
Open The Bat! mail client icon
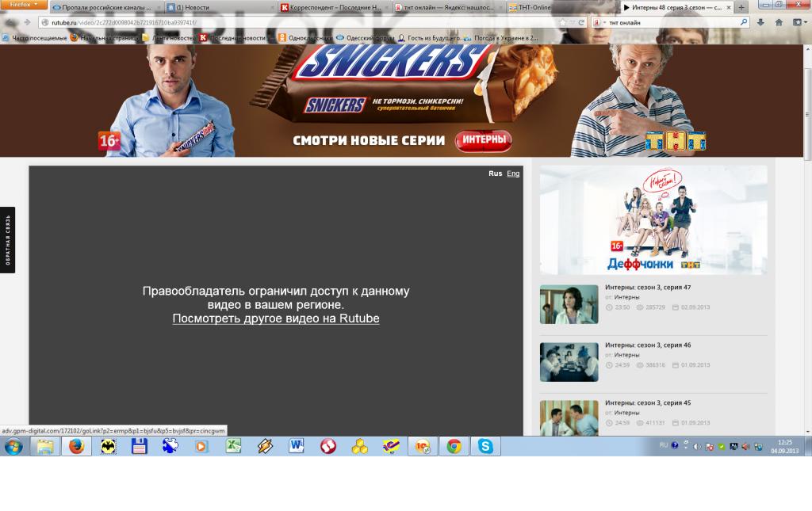108,446
